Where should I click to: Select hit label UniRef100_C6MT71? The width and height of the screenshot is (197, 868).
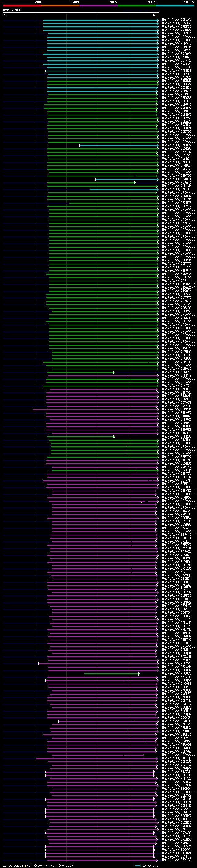pyautogui.click(x=177, y=474)
